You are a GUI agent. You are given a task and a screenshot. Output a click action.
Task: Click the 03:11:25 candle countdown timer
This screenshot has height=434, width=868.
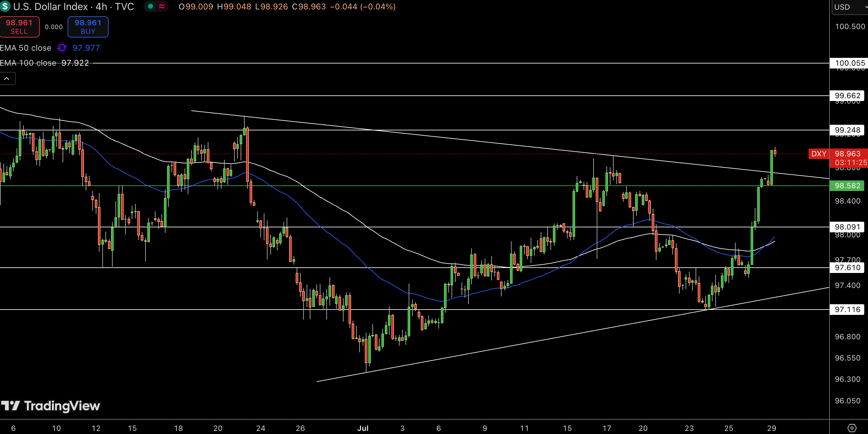click(x=850, y=163)
